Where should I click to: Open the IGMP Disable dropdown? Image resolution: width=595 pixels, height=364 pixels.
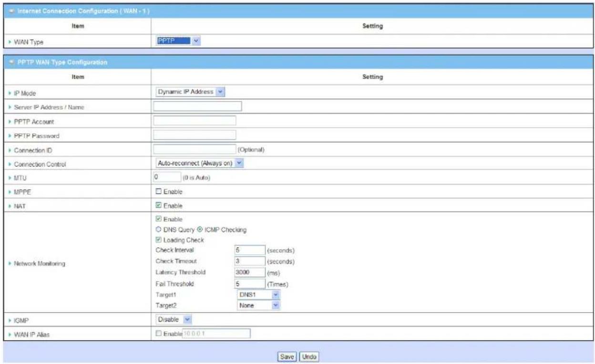(x=174, y=320)
